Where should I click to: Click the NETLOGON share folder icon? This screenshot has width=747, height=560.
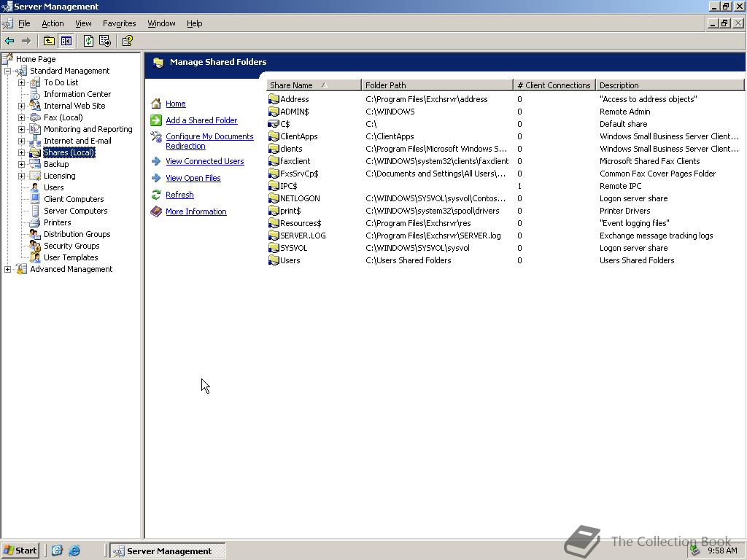[x=274, y=198]
